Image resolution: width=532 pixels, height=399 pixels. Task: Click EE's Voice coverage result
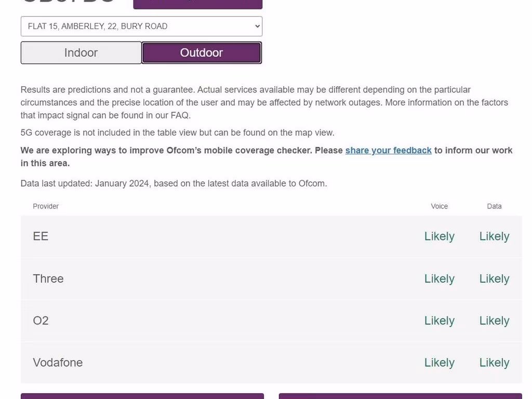[439, 236]
